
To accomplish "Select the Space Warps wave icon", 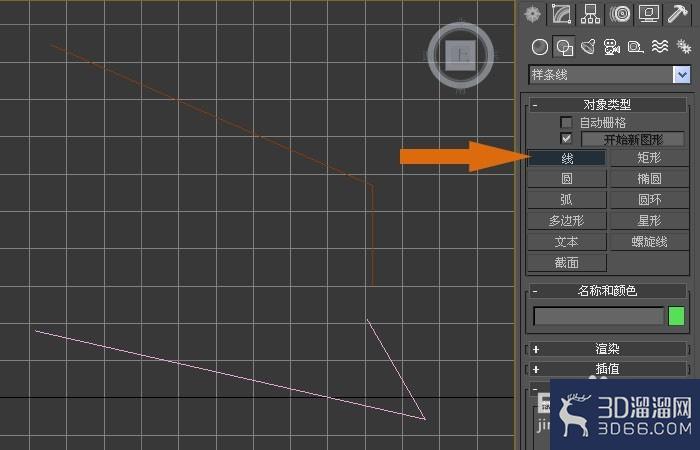I will click(x=660, y=47).
